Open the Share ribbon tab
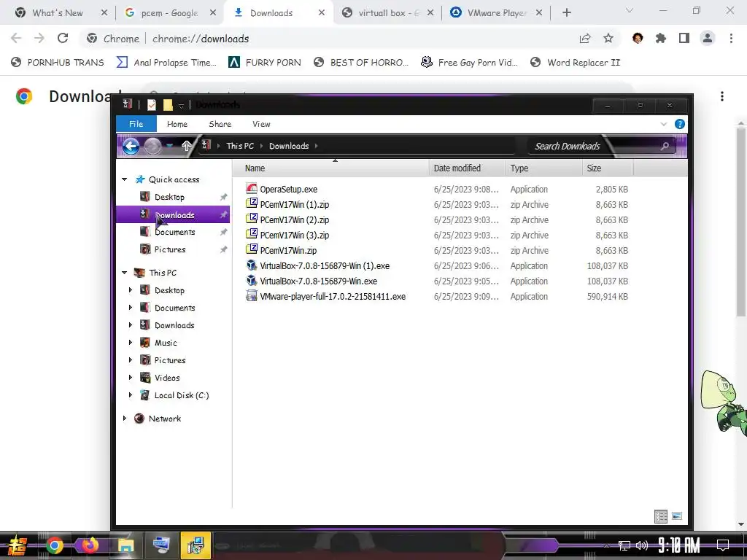 tap(220, 124)
